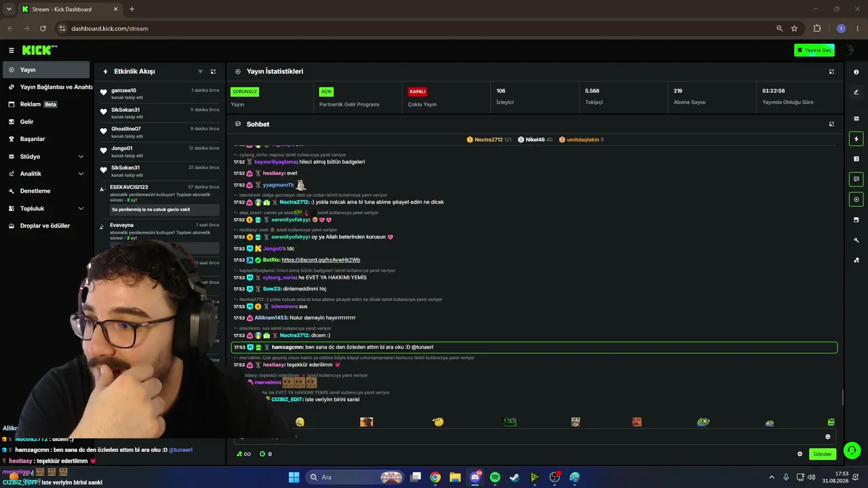
Task: Toggle the lightning activity feed widget icon
Action: (x=856, y=139)
